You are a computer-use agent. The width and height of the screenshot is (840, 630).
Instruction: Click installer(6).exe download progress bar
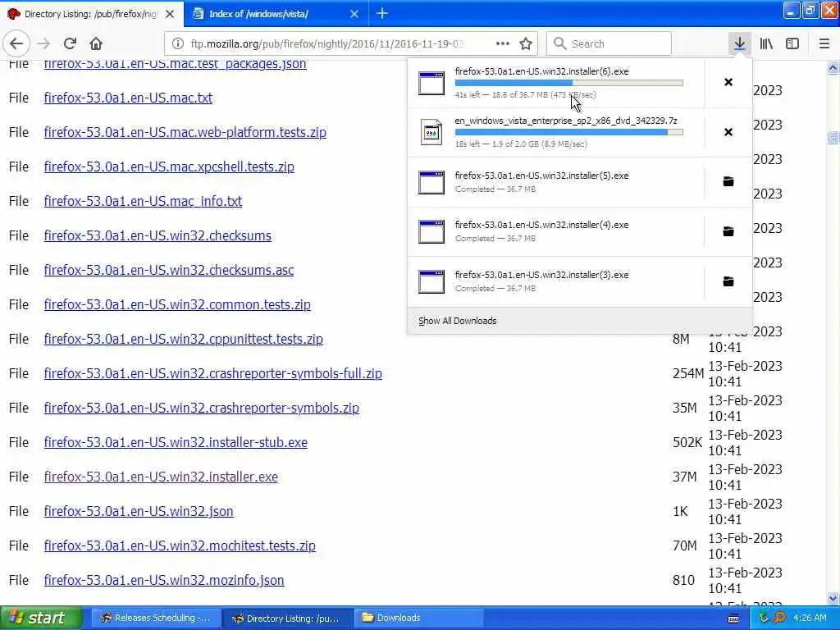[x=569, y=83]
